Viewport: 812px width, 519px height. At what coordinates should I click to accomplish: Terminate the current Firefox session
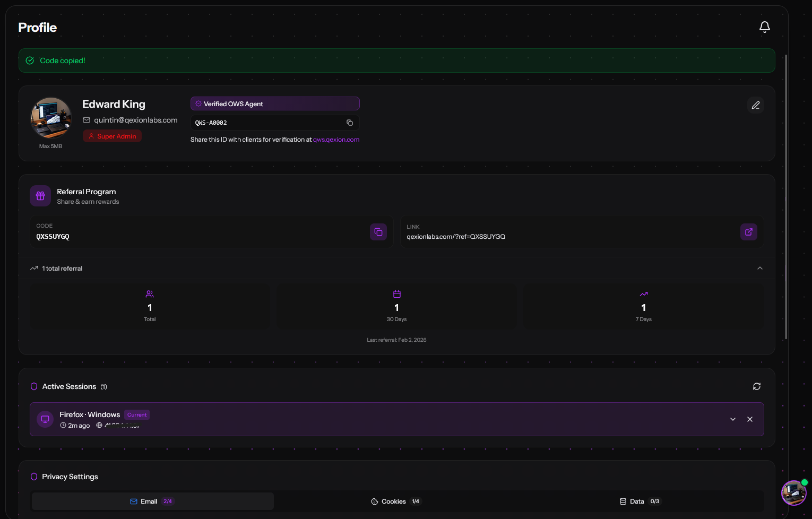tap(750, 419)
